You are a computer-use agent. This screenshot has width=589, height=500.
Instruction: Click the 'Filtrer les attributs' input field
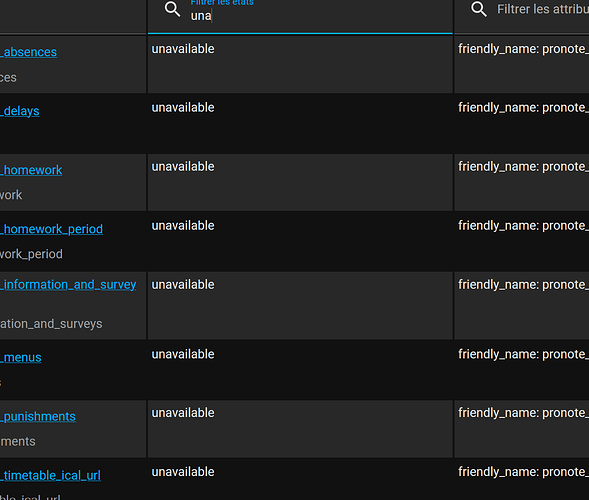(x=542, y=9)
